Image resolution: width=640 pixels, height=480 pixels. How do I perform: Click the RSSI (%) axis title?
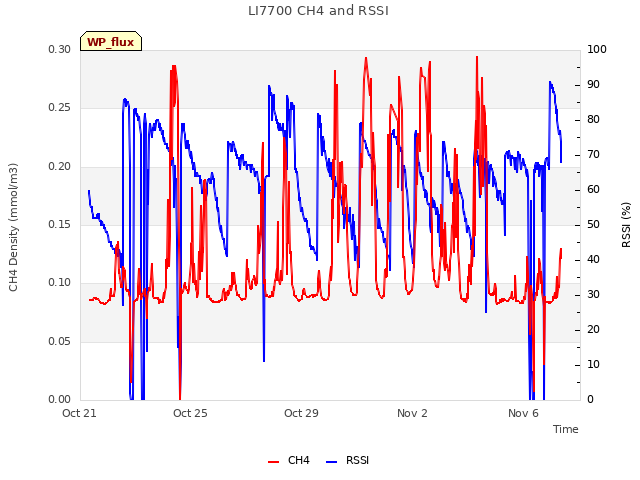point(626,225)
